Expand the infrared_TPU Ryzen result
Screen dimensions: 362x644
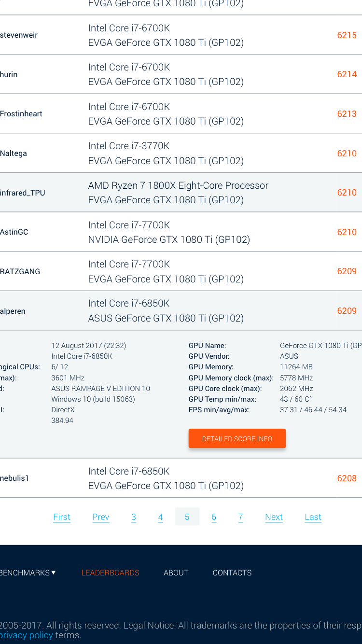(181, 192)
